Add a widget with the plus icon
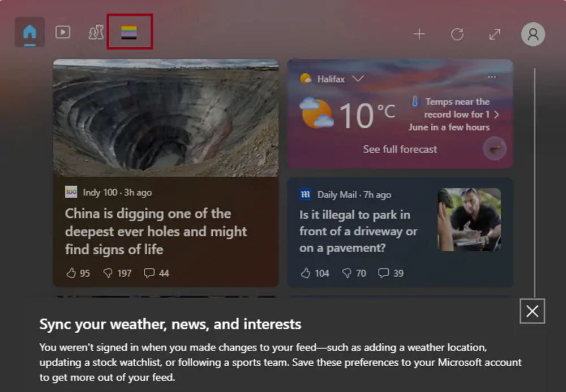Screen dimensions: 566x392 pyautogui.click(x=419, y=35)
